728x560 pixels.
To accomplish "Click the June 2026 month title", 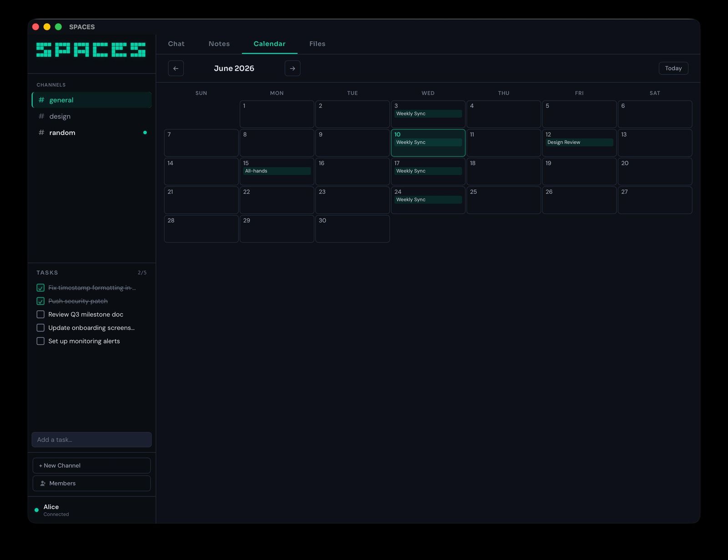I will tap(234, 68).
